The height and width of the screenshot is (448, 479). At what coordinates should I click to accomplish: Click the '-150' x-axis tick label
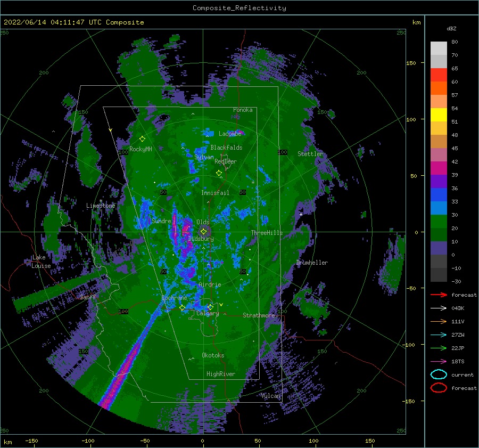31,441
